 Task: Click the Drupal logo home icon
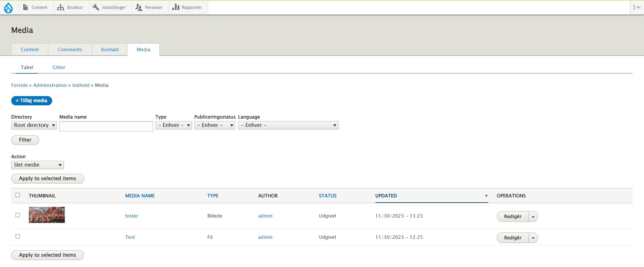8,7
